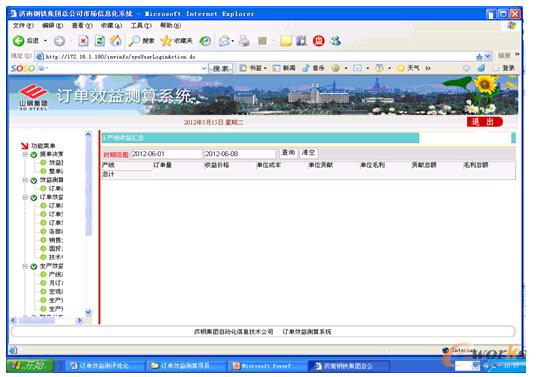The height and width of the screenshot is (377, 537).
Task: Click the History icon in toolbar
Action: 205,41
